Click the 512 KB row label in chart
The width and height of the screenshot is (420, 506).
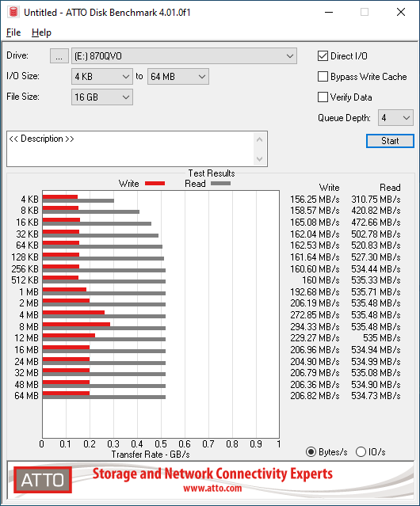coord(25,280)
